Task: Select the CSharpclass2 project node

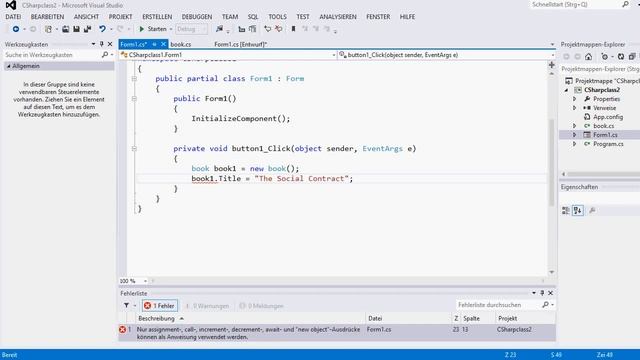Action: coord(602,90)
